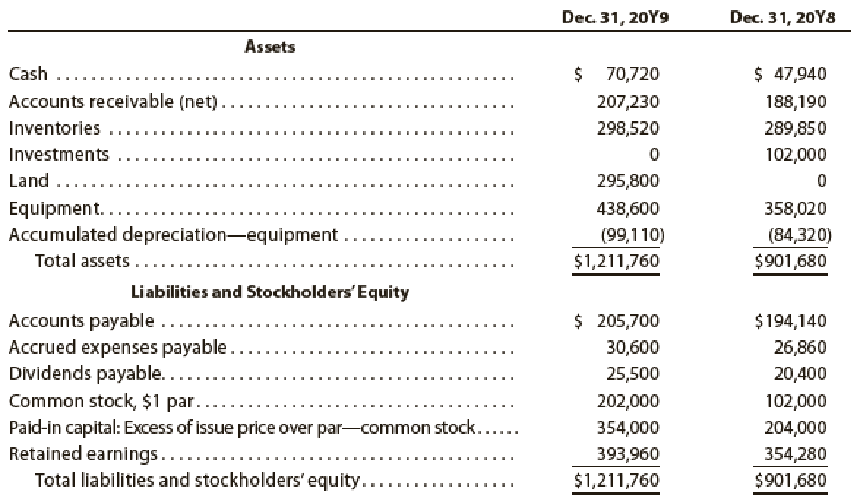Click the Paid-in capital value 354,000
The width and height of the screenshot is (851, 504).
tap(628, 427)
